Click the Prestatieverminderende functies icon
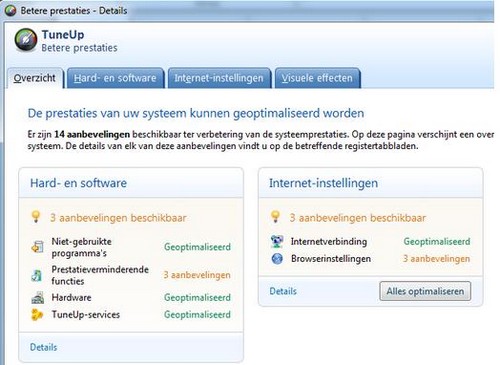 point(36,275)
